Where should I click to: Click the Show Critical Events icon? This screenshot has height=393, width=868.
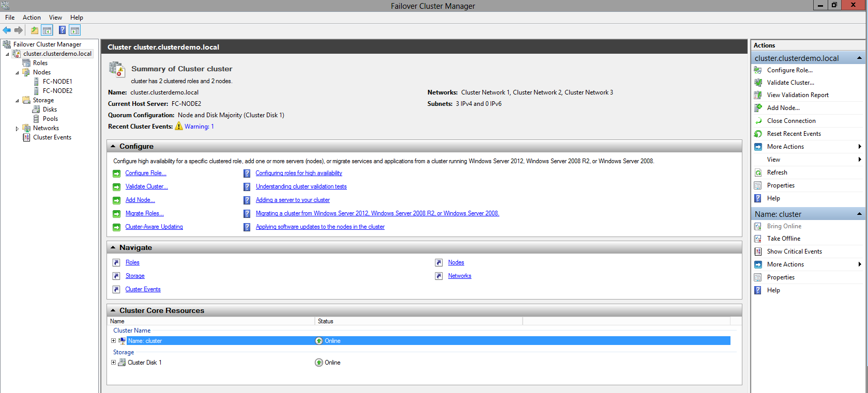[758, 251]
